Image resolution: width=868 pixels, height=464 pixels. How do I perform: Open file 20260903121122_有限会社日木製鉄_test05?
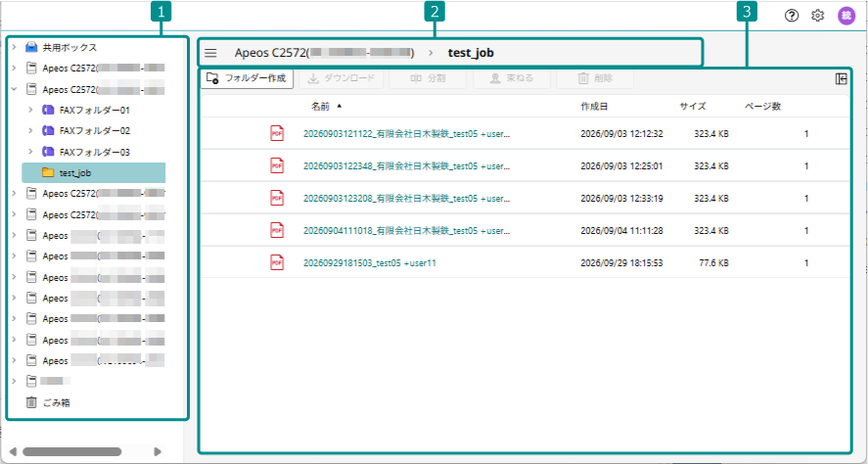click(406, 134)
